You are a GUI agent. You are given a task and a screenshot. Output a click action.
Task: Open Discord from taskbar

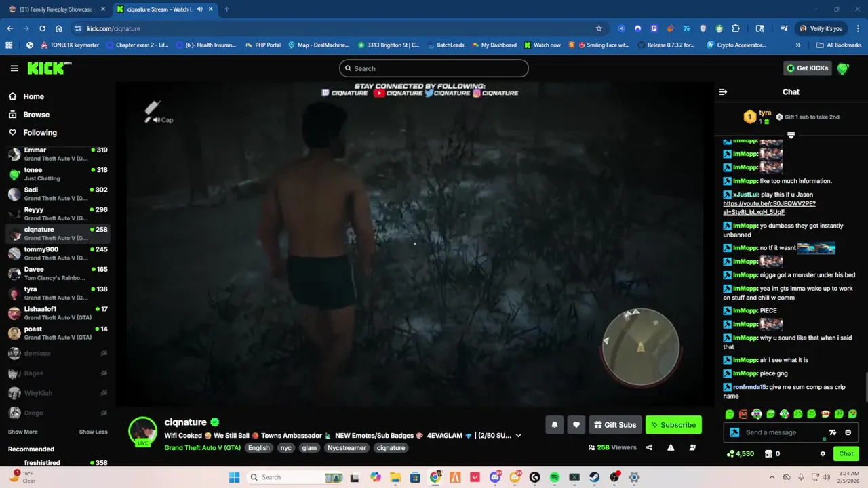coord(495,477)
